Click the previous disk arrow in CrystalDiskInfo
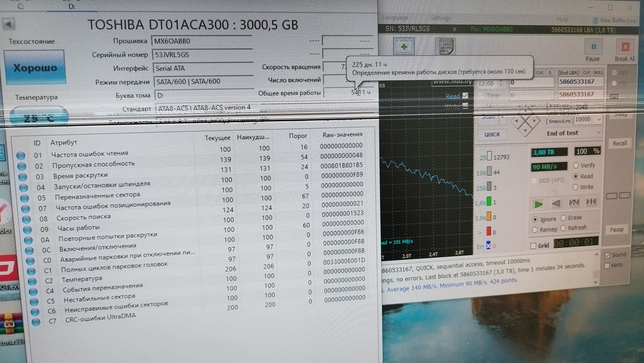The image size is (644, 363). (x=9, y=24)
